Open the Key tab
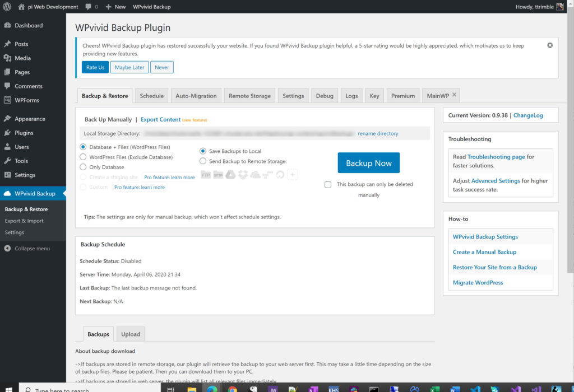This screenshot has height=392, width=574. (x=374, y=96)
